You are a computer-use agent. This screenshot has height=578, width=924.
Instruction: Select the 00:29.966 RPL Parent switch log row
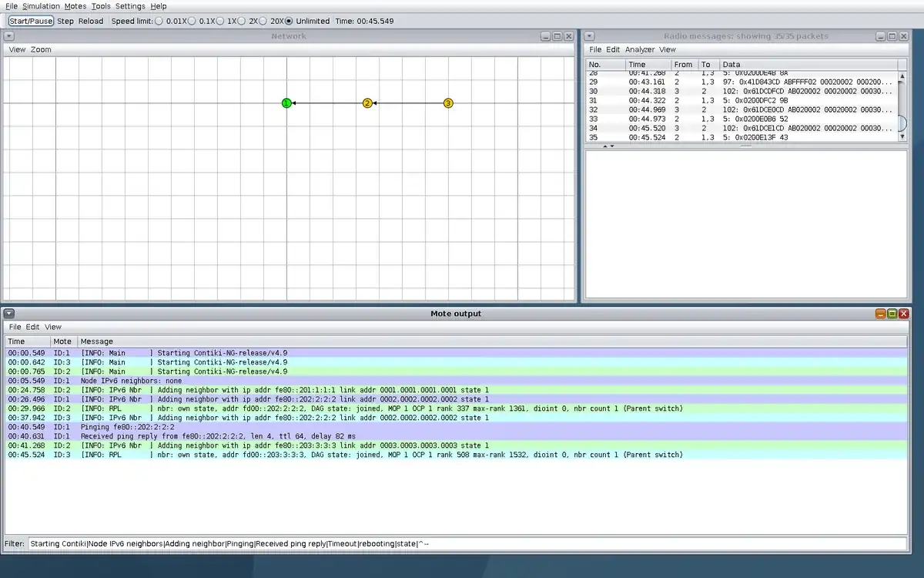tap(457, 408)
